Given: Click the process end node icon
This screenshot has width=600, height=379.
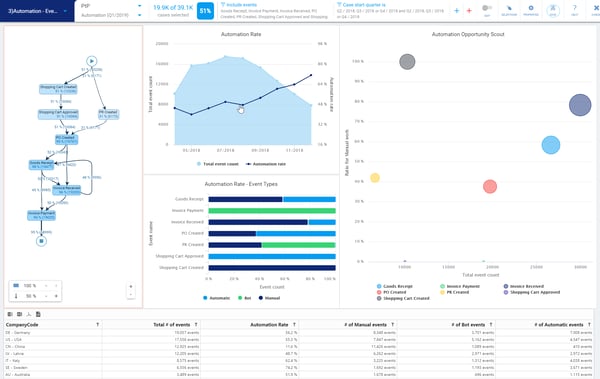Looking at the screenshot, I should coord(41,241).
